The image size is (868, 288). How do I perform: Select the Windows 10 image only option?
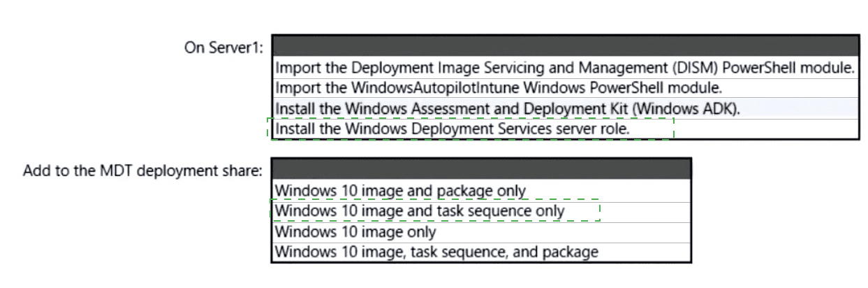pyautogui.click(x=355, y=231)
